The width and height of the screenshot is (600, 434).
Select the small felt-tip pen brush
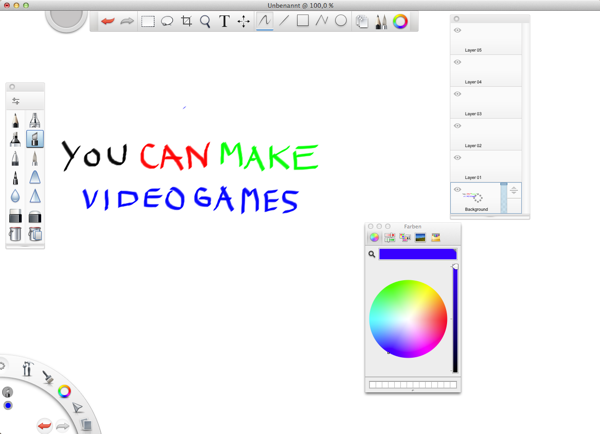pyautogui.click(x=15, y=177)
